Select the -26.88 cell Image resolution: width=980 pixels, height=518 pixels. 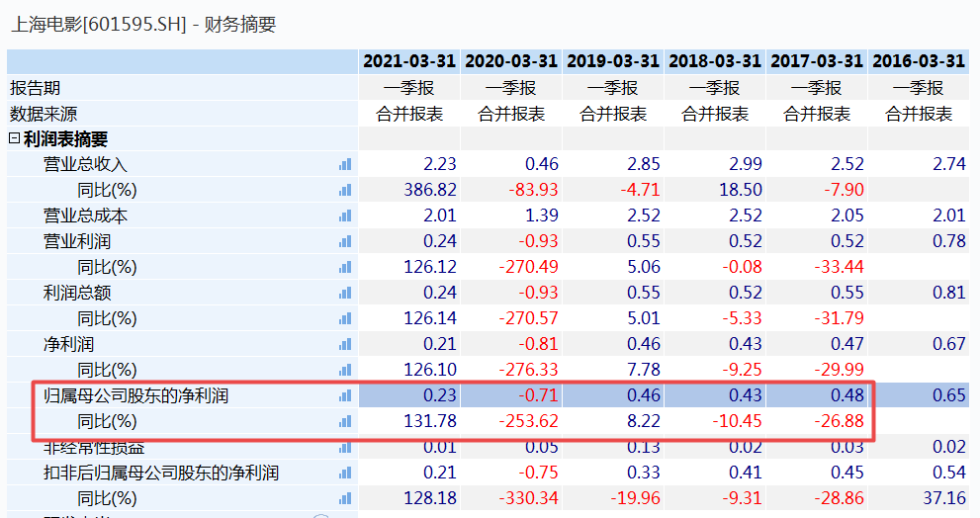(817, 422)
